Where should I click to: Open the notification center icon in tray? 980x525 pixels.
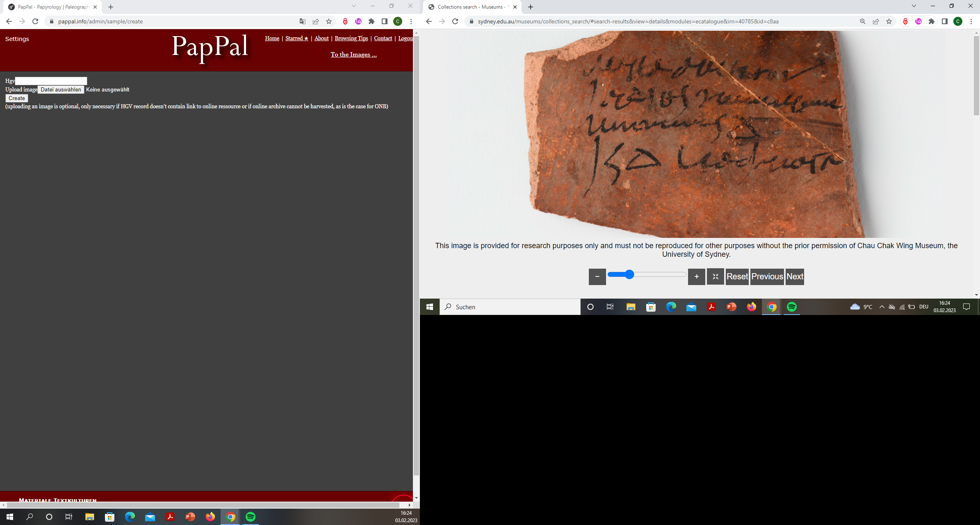(x=966, y=307)
